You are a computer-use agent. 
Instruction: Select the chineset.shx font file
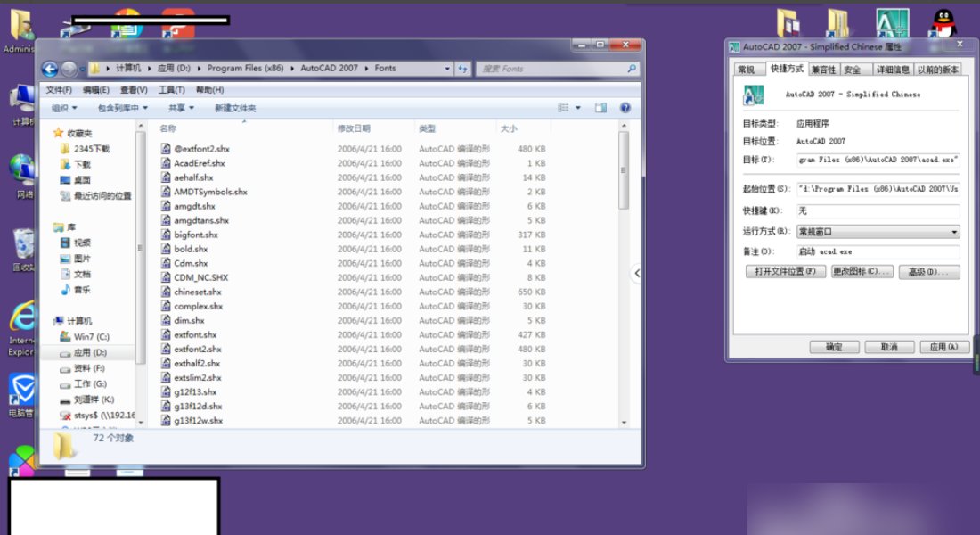(197, 292)
